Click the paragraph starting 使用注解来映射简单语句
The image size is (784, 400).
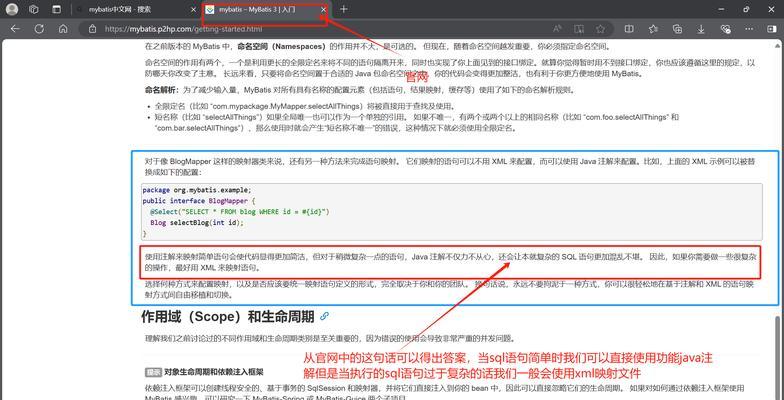(450, 262)
